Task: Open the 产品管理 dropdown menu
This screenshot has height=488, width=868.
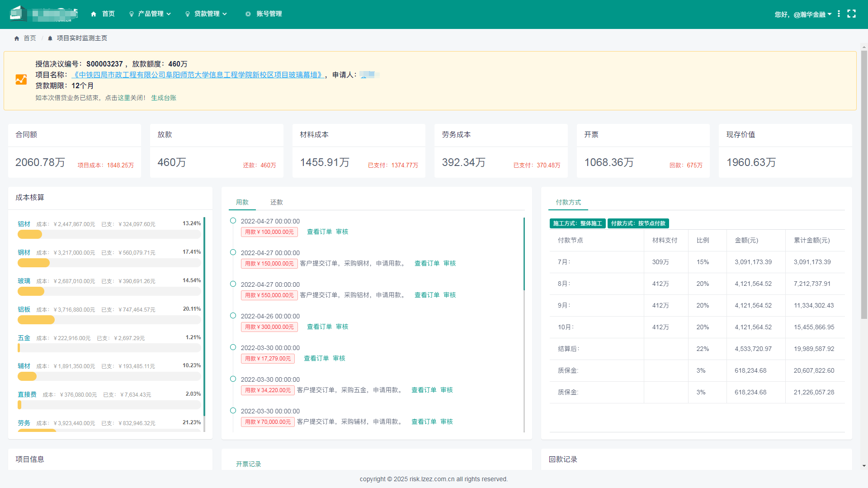Action: click(150, 14)
